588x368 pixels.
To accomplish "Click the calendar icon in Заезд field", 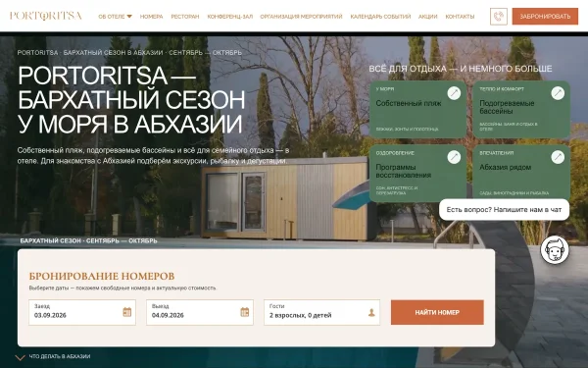I will 127,312.
